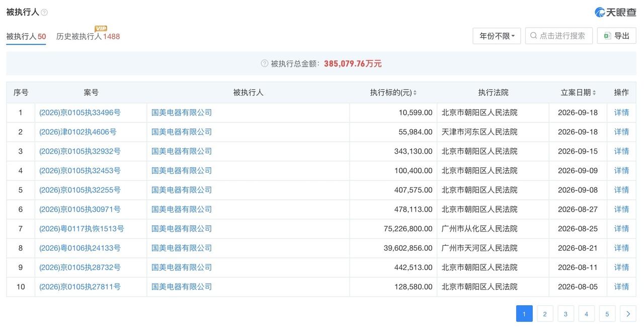This screenshot has height=336, width=644.
Task: Select page 1 in pagination
Action: pyautogui.click(x=524, y=314)
